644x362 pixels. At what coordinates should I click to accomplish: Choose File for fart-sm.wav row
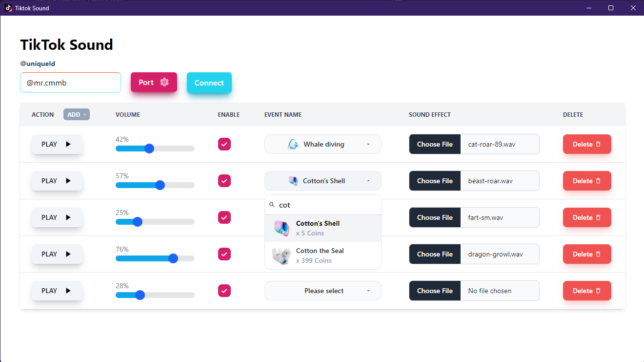point(435,217)
